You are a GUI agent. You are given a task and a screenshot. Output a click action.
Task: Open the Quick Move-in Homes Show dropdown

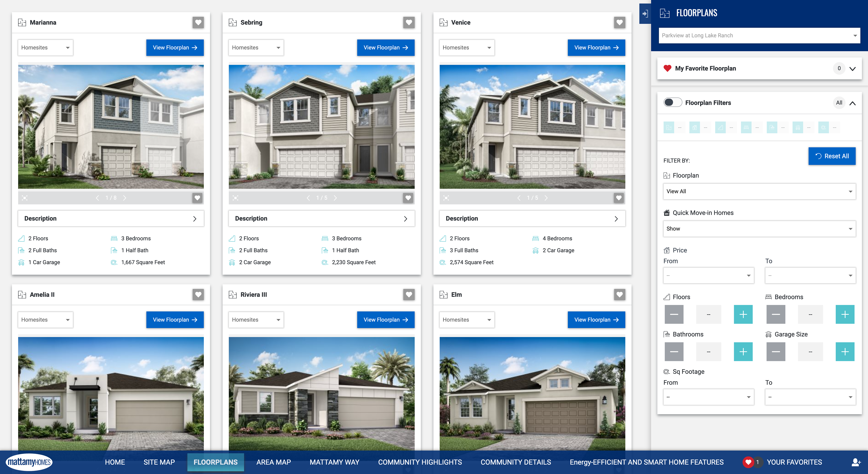click(759, 229)
